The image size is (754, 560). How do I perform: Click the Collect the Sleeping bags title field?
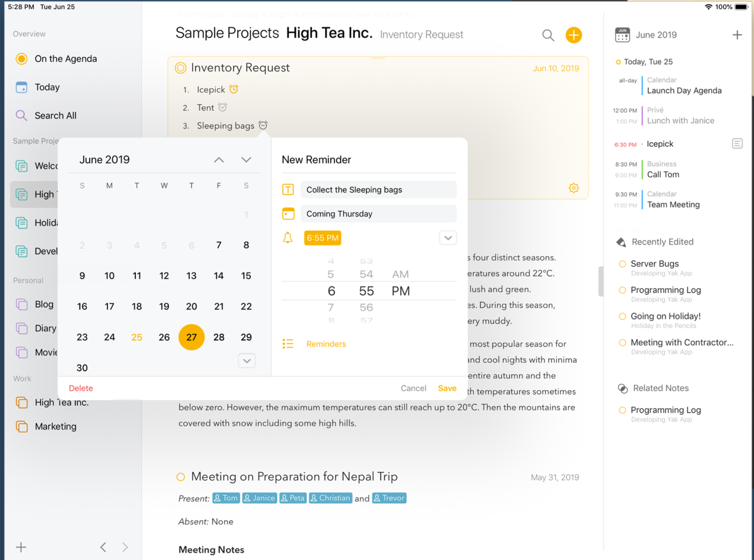pos(378,190)
